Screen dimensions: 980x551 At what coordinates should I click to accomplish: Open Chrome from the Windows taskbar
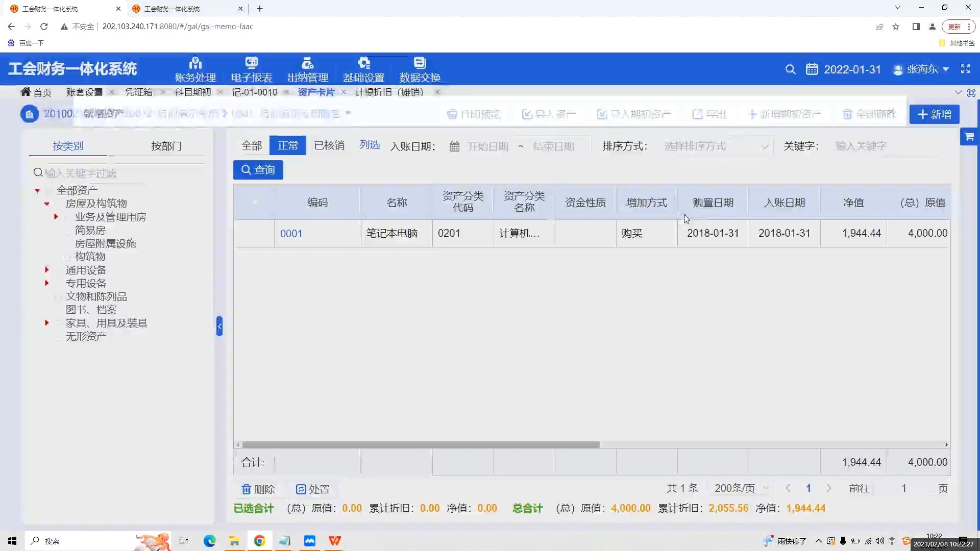259,541
